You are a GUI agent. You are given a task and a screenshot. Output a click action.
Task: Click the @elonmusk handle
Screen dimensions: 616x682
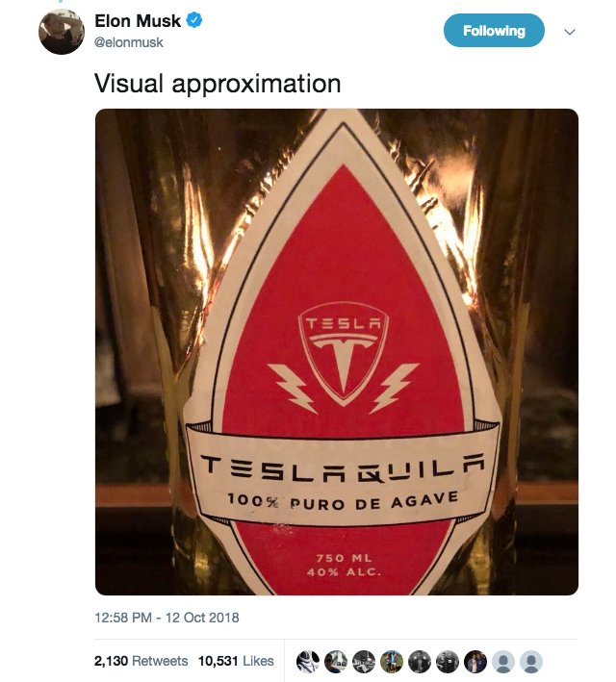point(127,42)
